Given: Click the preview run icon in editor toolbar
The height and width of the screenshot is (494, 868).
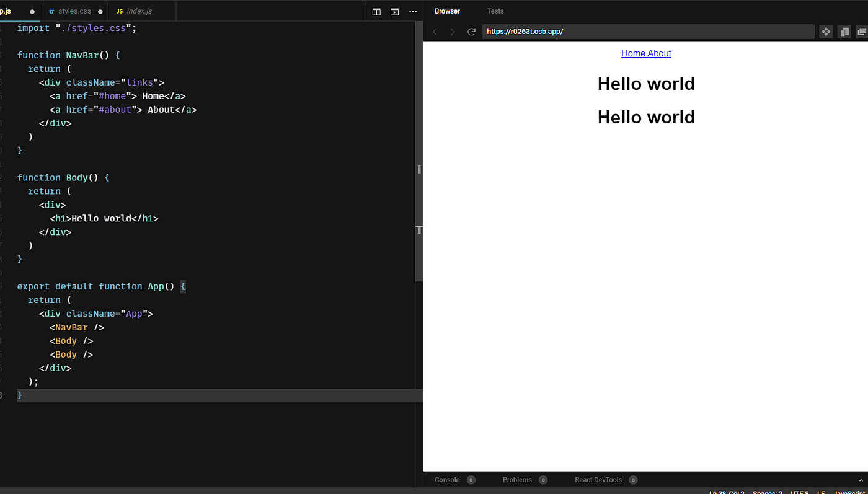Looking at the screenshot, I should tap(394, 11).
